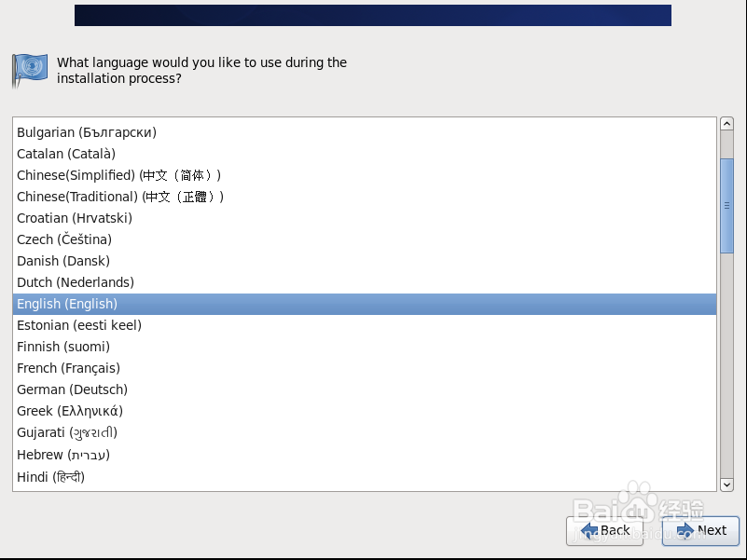Click the Next button to continue

pos(700,531)
